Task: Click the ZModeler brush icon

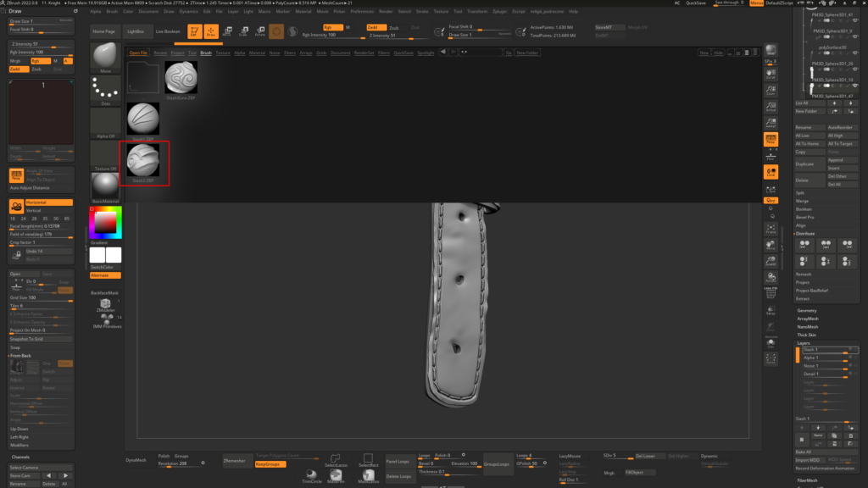Action: [x=105, y=305]
